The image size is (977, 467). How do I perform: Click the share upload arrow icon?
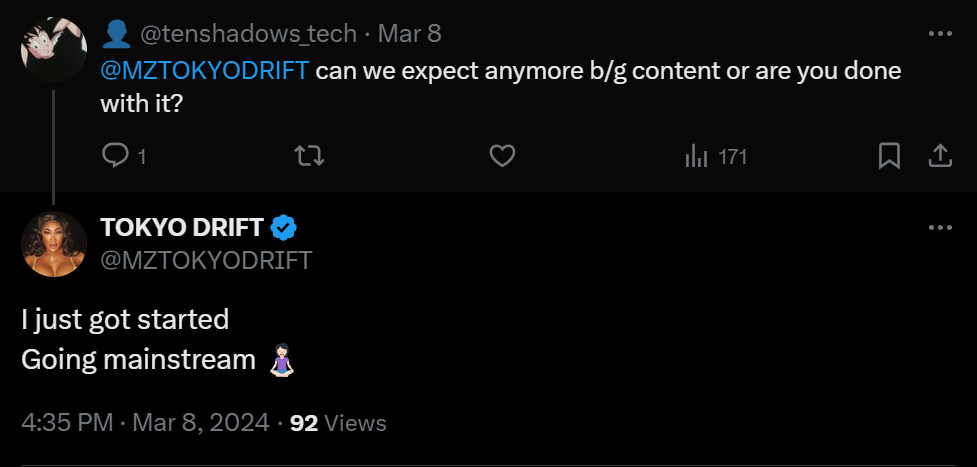point(939,156)
